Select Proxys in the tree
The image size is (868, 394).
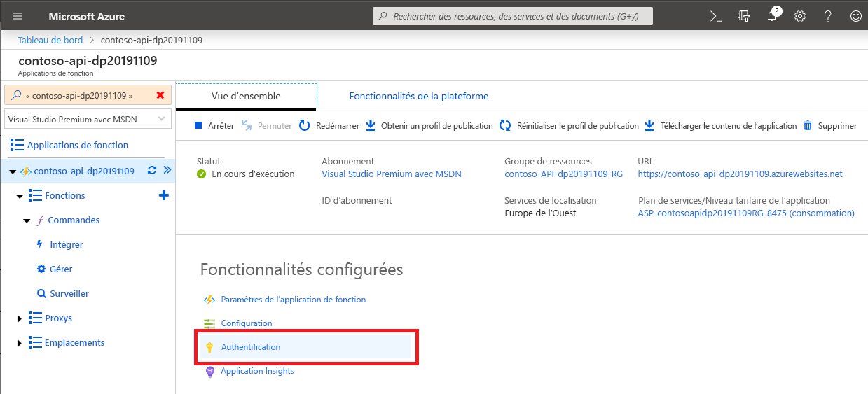(x=58, y=318)
